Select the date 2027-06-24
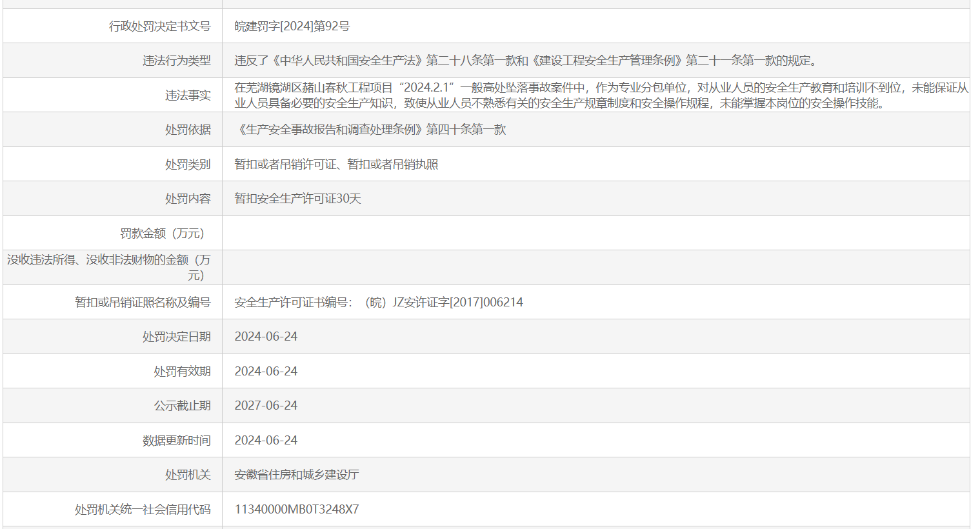Image resolution: width=980 pixels, height=529 pixels. coord(266,406)
